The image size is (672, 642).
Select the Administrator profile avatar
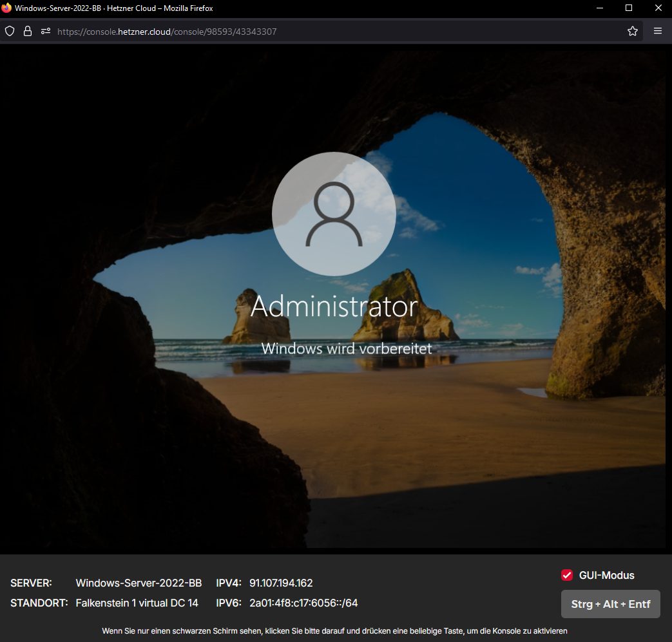tap(334, 214)
